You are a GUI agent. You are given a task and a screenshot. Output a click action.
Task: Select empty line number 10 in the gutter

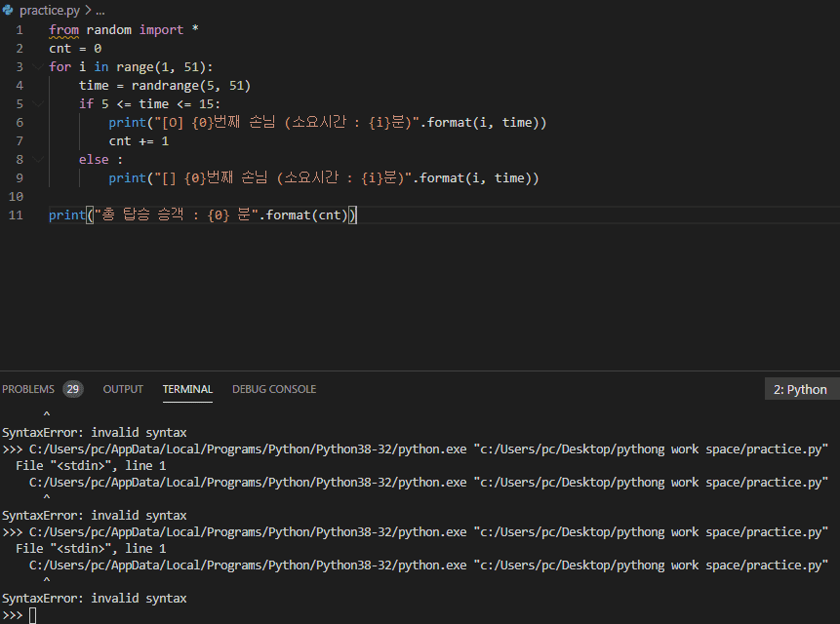[x=16, y=197]
